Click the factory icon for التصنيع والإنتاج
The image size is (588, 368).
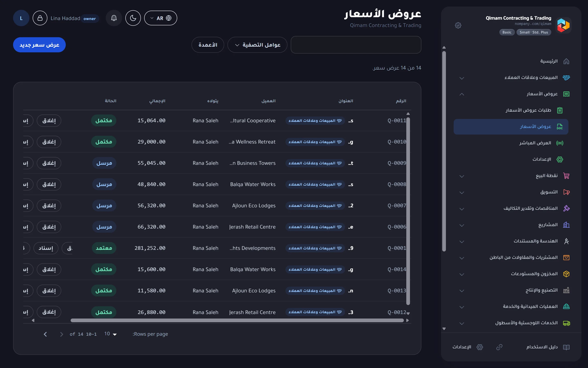566,290
